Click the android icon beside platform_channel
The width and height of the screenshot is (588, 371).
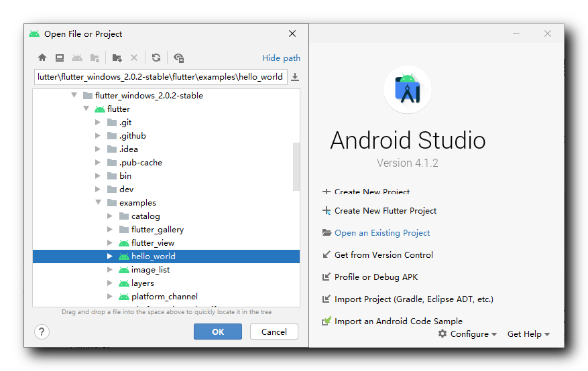(x=124, y=297)
